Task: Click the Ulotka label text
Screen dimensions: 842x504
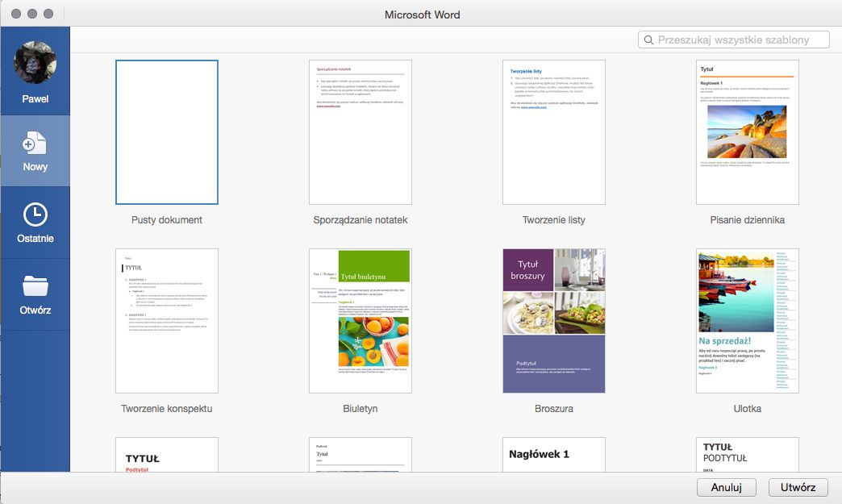Action: click(748, 409)
